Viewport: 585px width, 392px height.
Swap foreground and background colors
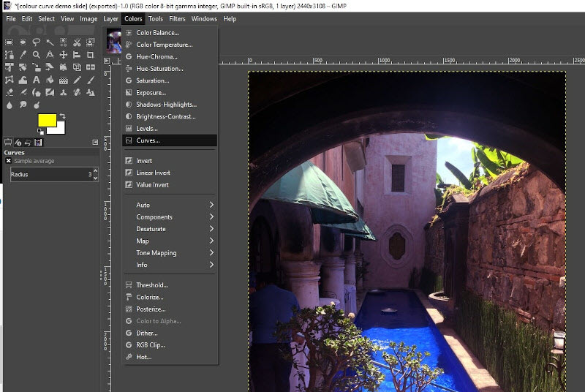[x=62, y=116]
